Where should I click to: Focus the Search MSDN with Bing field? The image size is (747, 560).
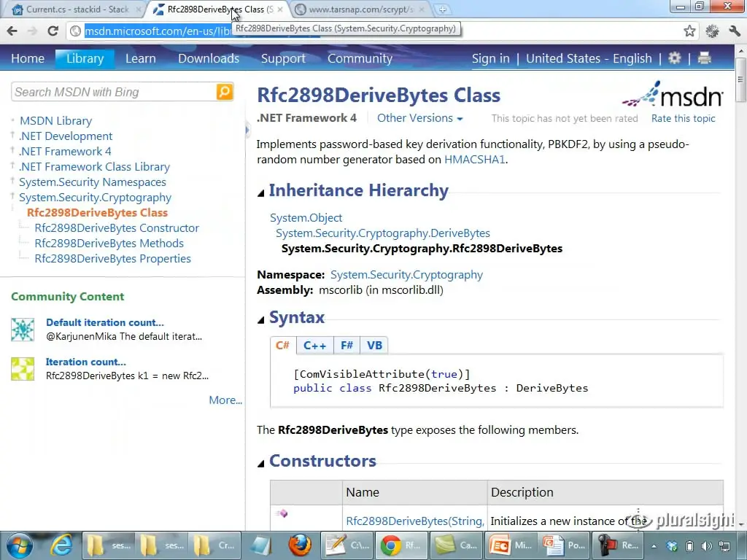pos(113,91)
